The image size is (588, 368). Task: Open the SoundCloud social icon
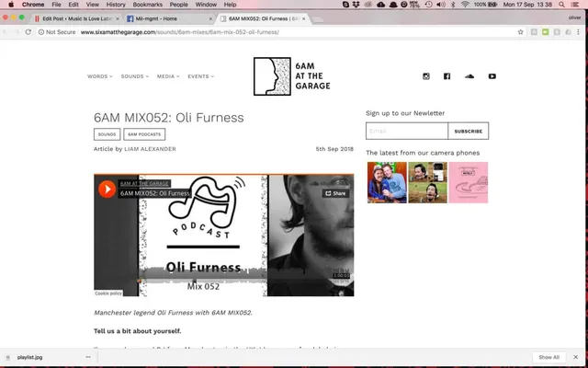click(x=469, y=76)
